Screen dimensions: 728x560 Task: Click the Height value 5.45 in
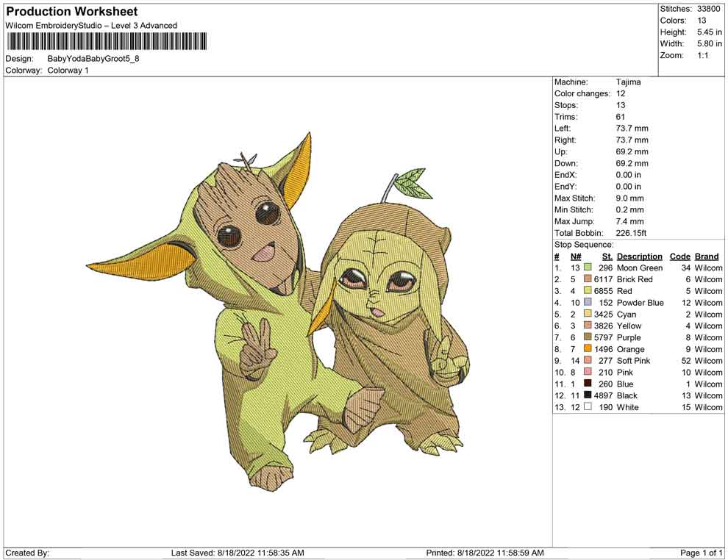pyautogui.click(x=710, y=32)
